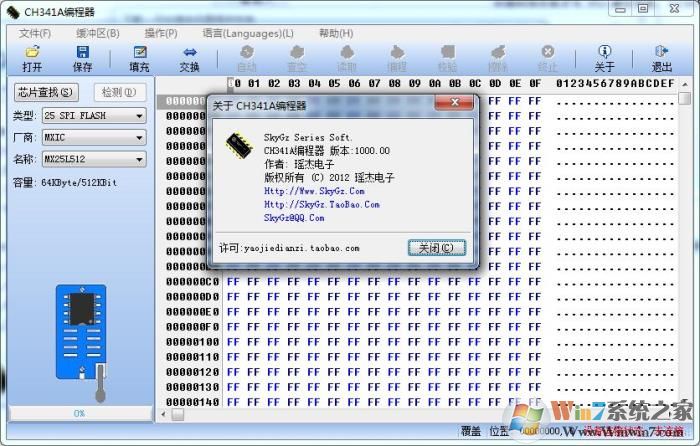Open the 名称 MX25L512 chip name dropdown
The image size is (700, 446).
[94, 159]
